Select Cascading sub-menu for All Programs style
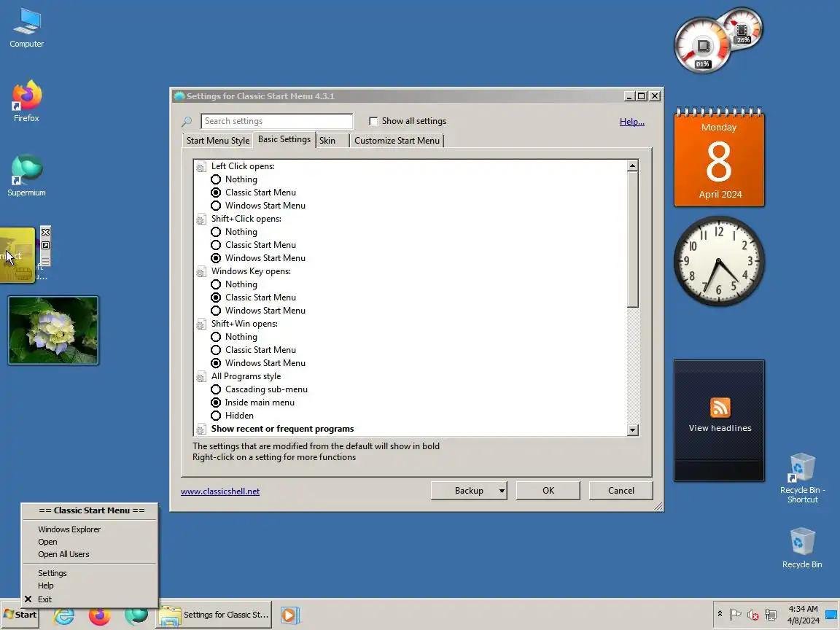This screenshot has width=840, height=630. 216,389
